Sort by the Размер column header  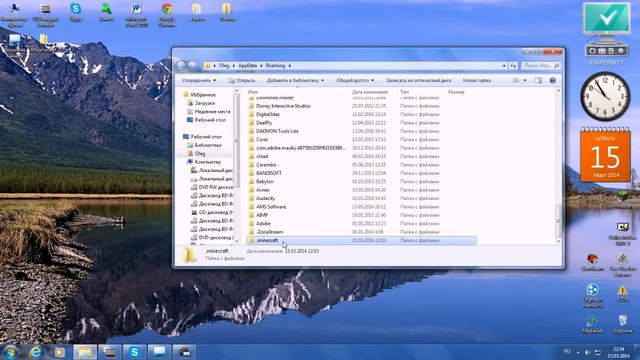(456, 92)
